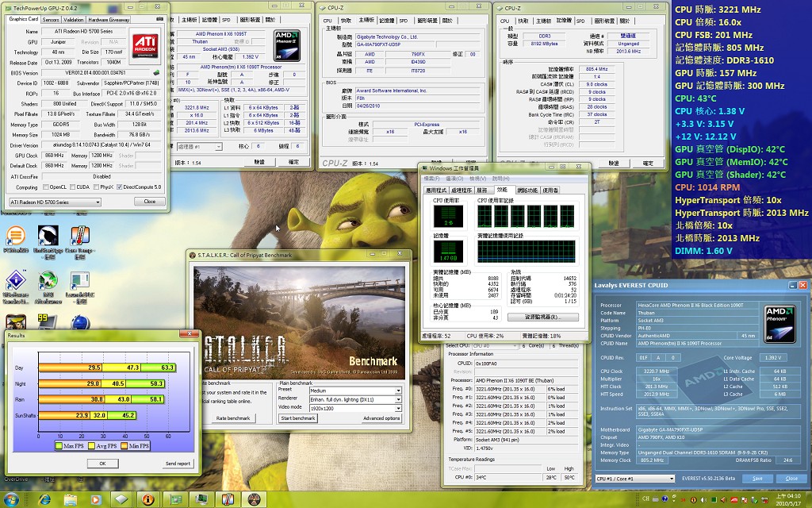Viewport: 812px width, 508px height.
Task: Open the orange PCMark desktop shortcut
Action: [16, 240]
